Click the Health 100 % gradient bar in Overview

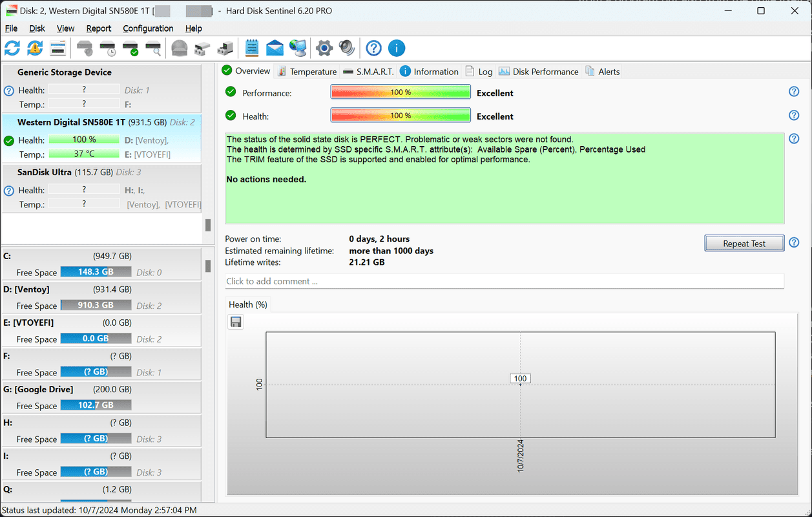tap(401, 116)
